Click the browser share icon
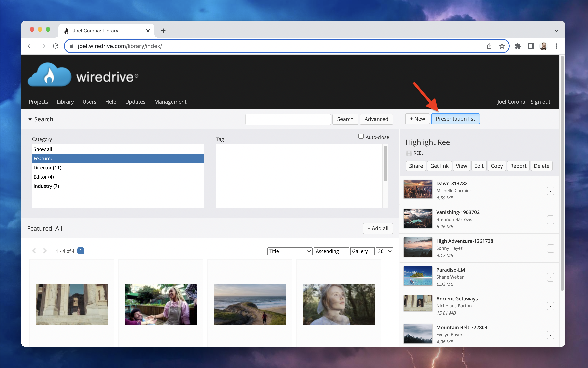This screenshot has width=588, height=368. pos(489,46)
